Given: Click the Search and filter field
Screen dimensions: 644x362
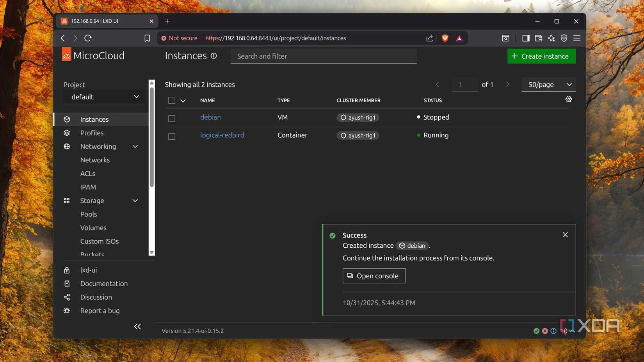Looking at the screenshot, I should coord(323,56).
